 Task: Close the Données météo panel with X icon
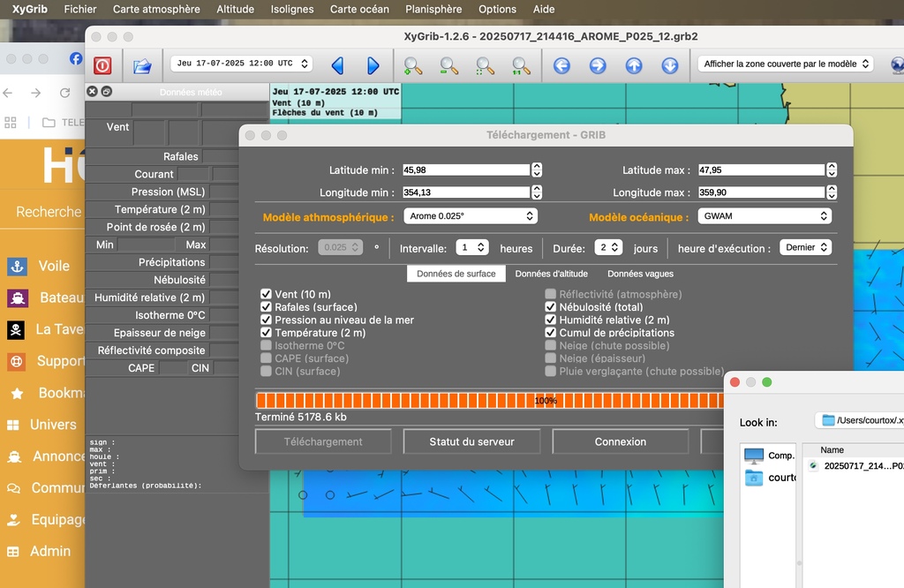[x=92, y=91]
